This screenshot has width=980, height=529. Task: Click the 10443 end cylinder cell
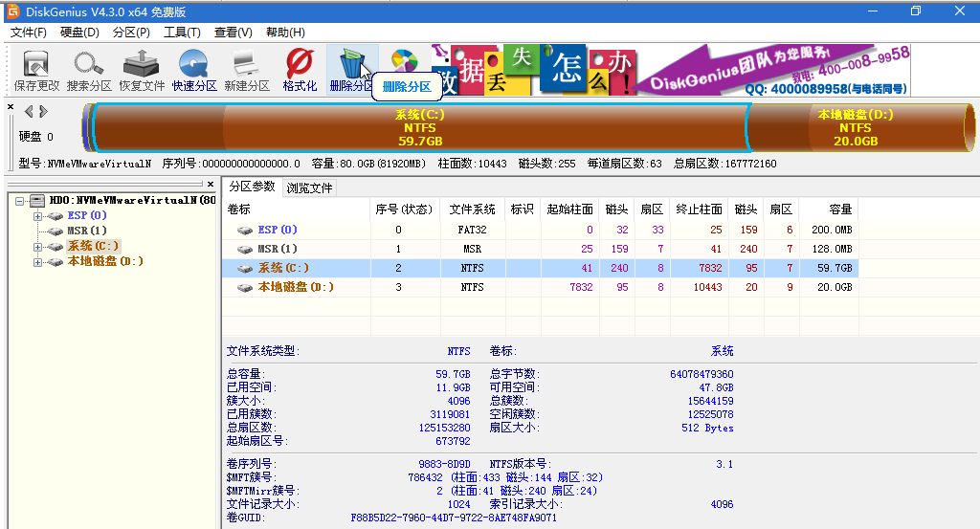699,287
